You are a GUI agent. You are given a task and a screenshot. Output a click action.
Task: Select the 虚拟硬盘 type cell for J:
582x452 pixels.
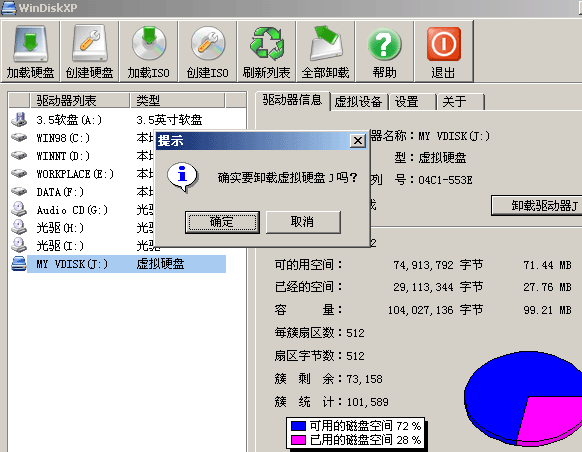[160, 264]
